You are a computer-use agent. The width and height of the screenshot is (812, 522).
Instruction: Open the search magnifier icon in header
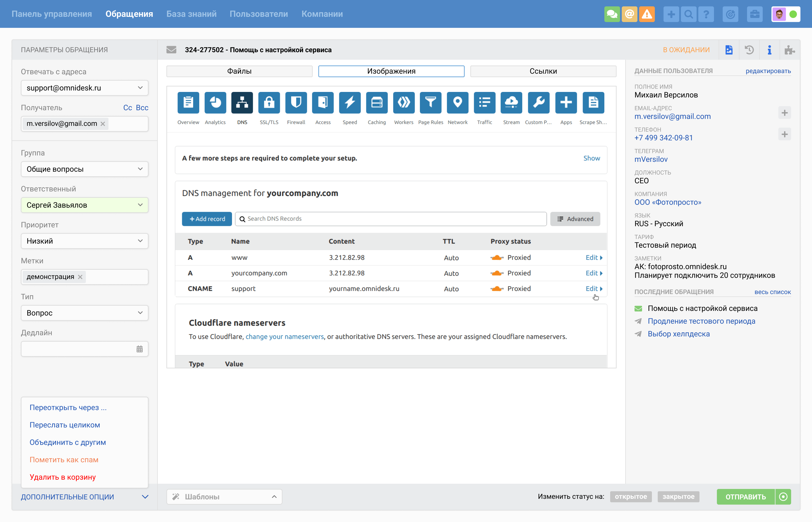pos(688,14)
